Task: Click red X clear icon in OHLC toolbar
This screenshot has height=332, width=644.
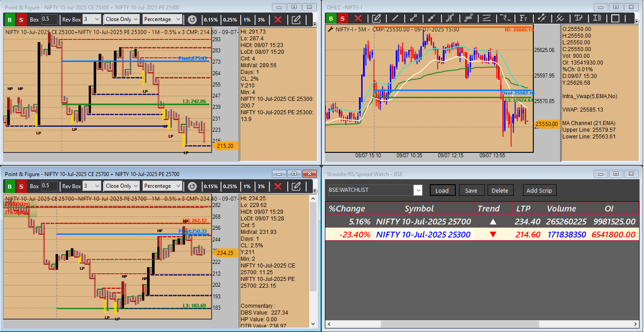Action: [358, 18]
